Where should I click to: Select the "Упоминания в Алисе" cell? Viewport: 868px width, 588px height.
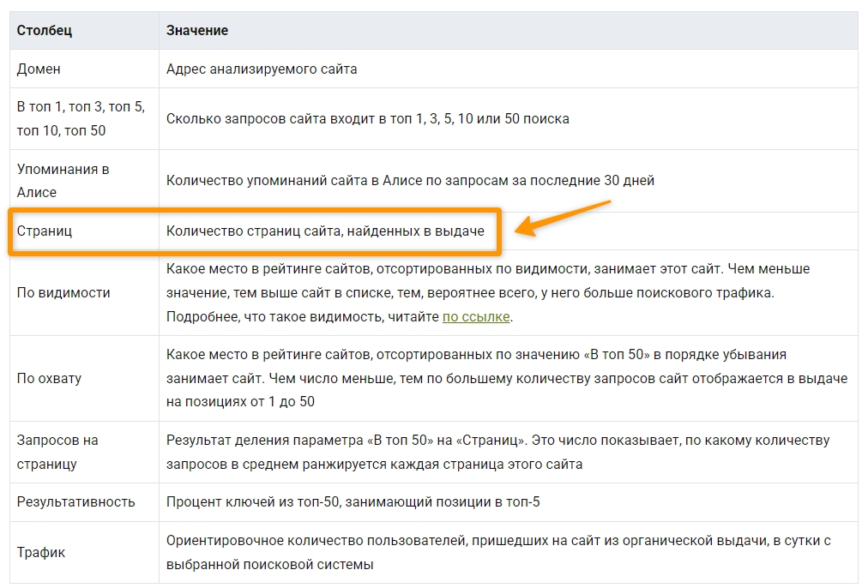pyautogui.click(x=63, y=181)
